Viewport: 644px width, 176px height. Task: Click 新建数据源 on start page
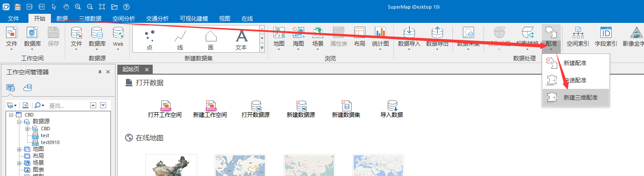click(x=301, y=109)
